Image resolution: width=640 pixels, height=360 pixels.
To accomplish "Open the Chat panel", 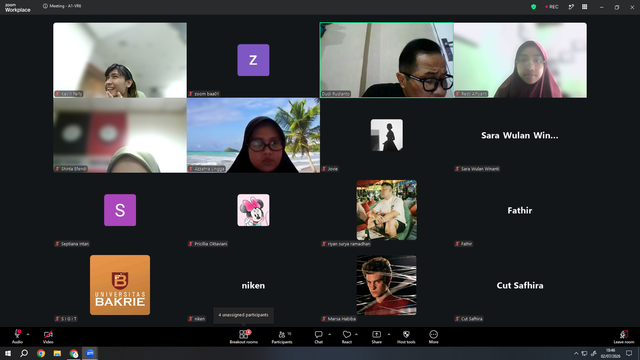I will 318,337.
